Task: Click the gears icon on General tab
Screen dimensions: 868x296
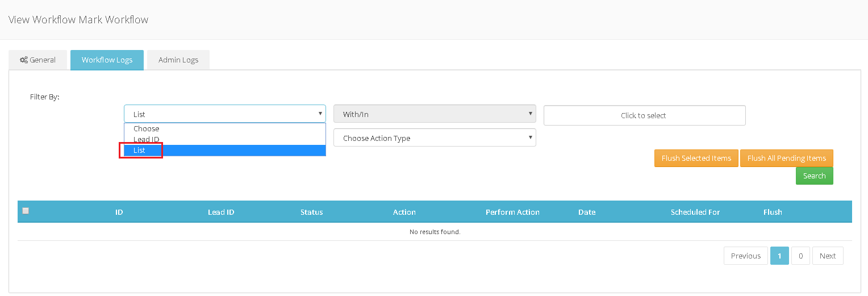Action: coord(24,60)
